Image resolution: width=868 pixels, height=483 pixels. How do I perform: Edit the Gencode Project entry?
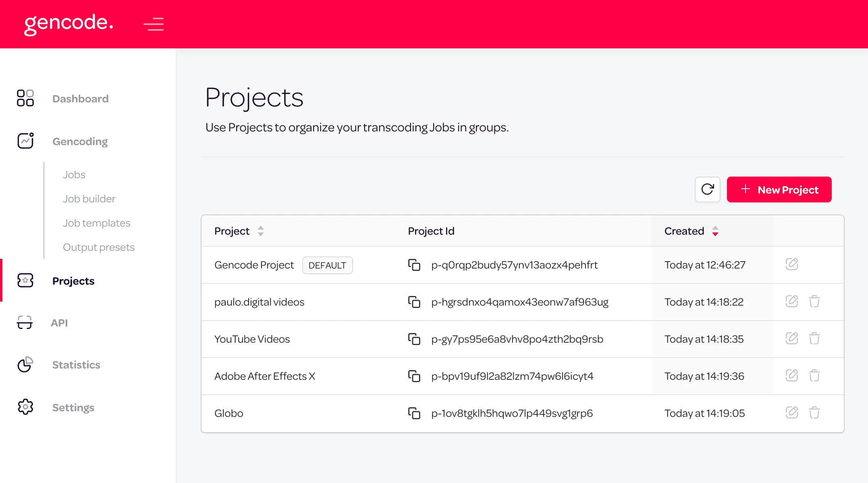pyautogui.click(x=791, y=264)
